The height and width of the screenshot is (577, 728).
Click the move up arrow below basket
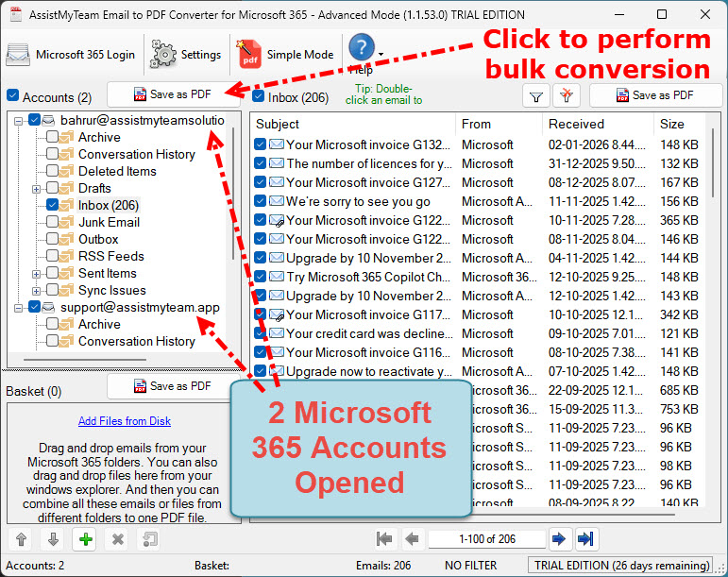point(20,539)
